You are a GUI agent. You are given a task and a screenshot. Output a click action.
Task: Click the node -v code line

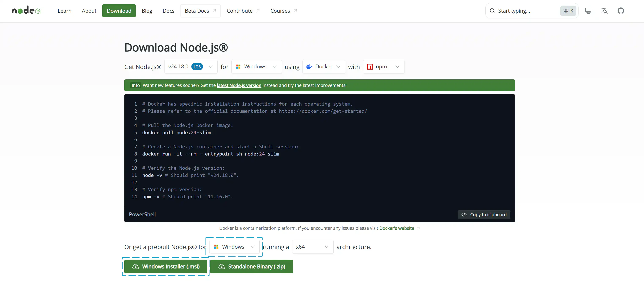[x=190, y=175]
